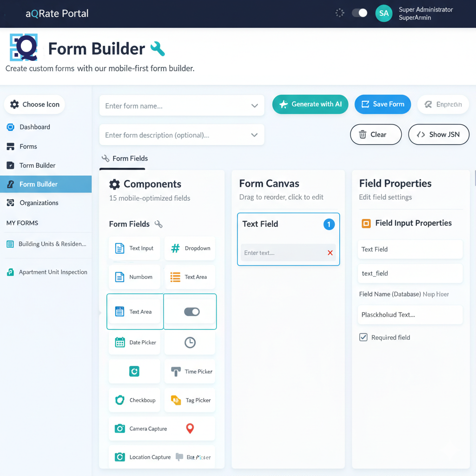
Task: Edit the text_field name input
Action: (x=410, y=273)
